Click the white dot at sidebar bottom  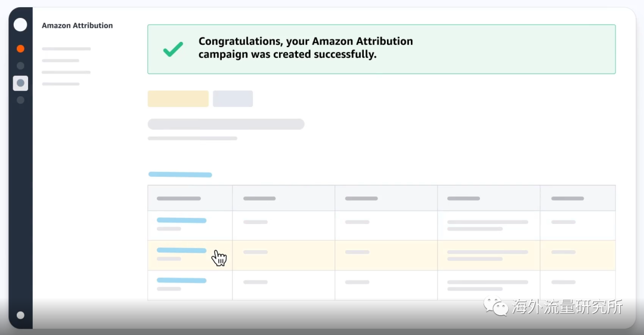(x=20, y=315)
